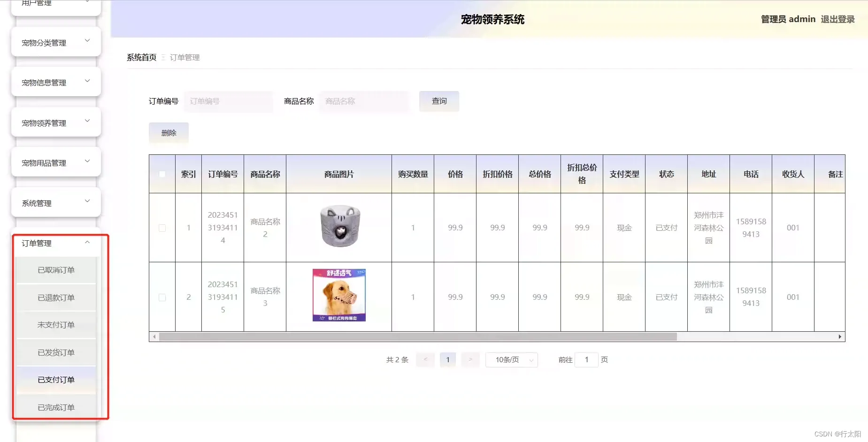
Task: Click the 商品名称3 cell
Action: pyautogui.click(x=265, y=297)
